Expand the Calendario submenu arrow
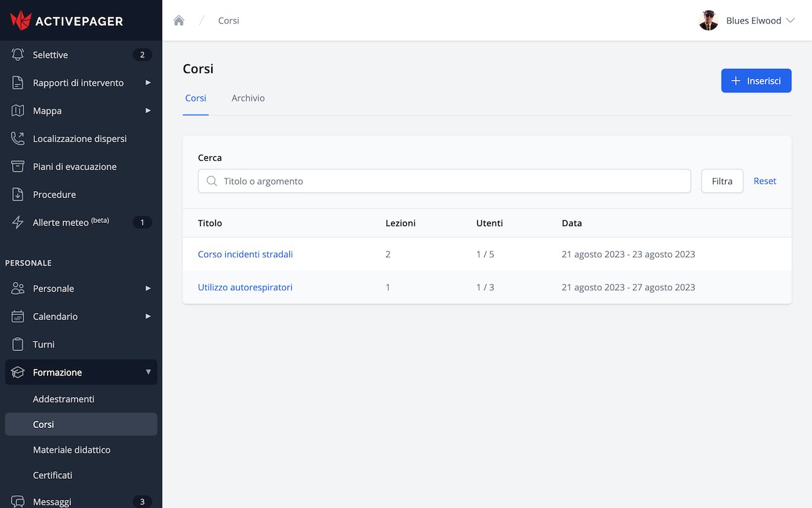812x508 pixels. [x=148, y=316]
